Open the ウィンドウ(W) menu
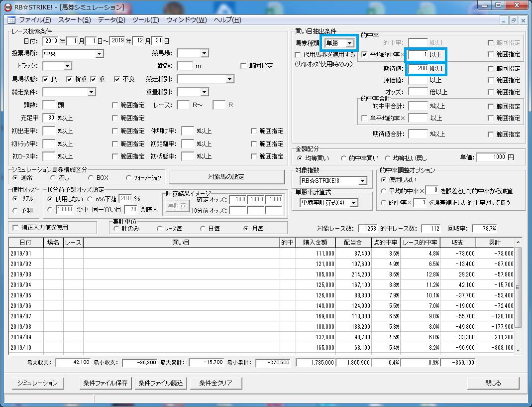The width and height of the screenshot is (532, 407). [186, 20]
